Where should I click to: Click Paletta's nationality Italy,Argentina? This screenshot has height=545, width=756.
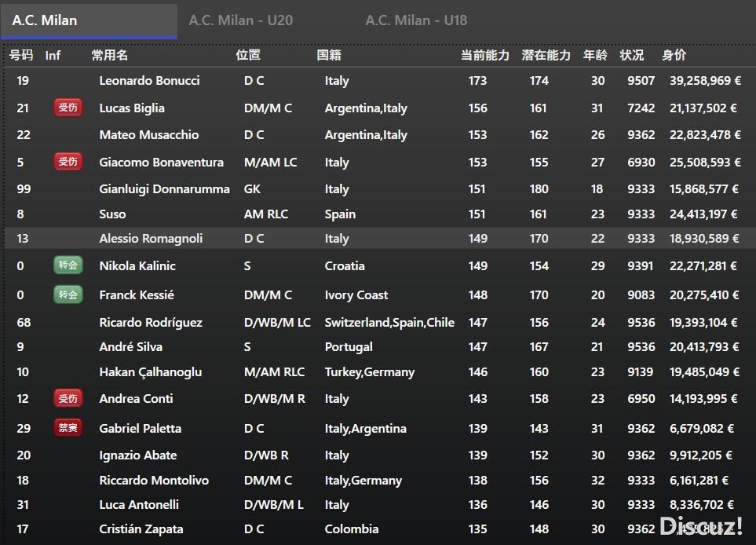(x=366, y=428)
